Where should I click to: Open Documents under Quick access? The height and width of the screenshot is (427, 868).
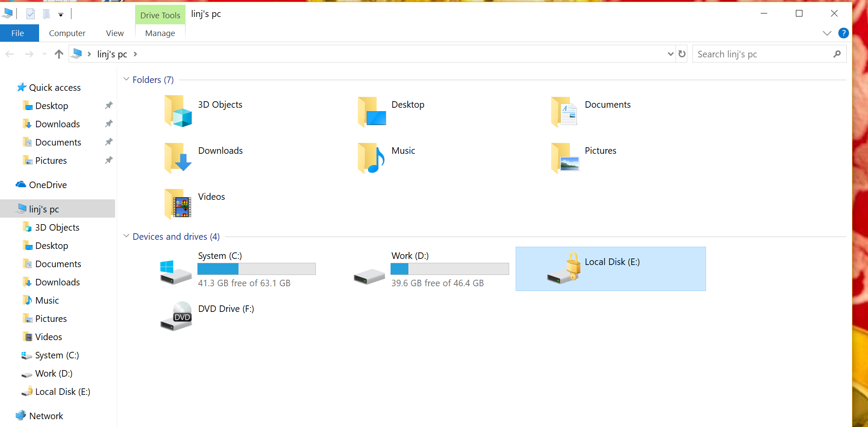[58, 142]
